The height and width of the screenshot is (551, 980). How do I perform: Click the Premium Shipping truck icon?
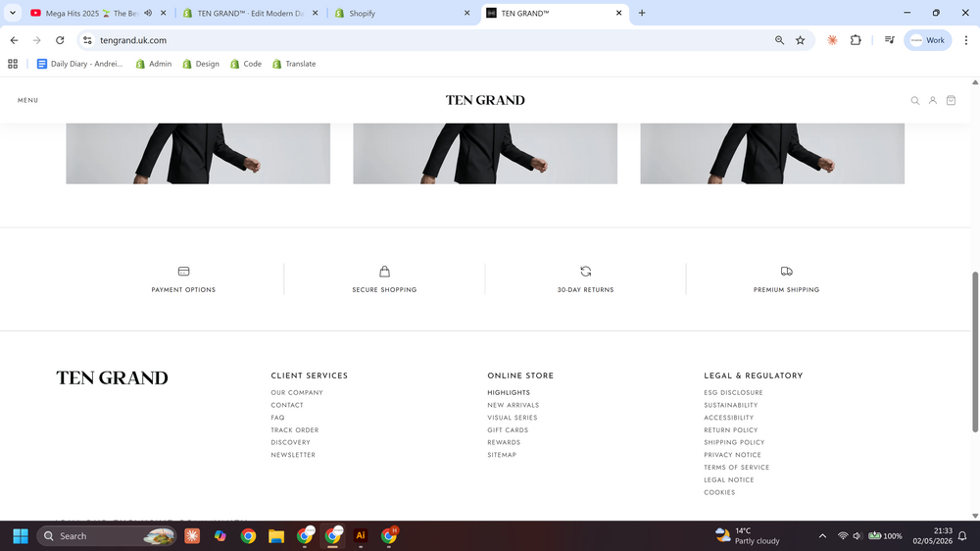[x=786, y=272]
